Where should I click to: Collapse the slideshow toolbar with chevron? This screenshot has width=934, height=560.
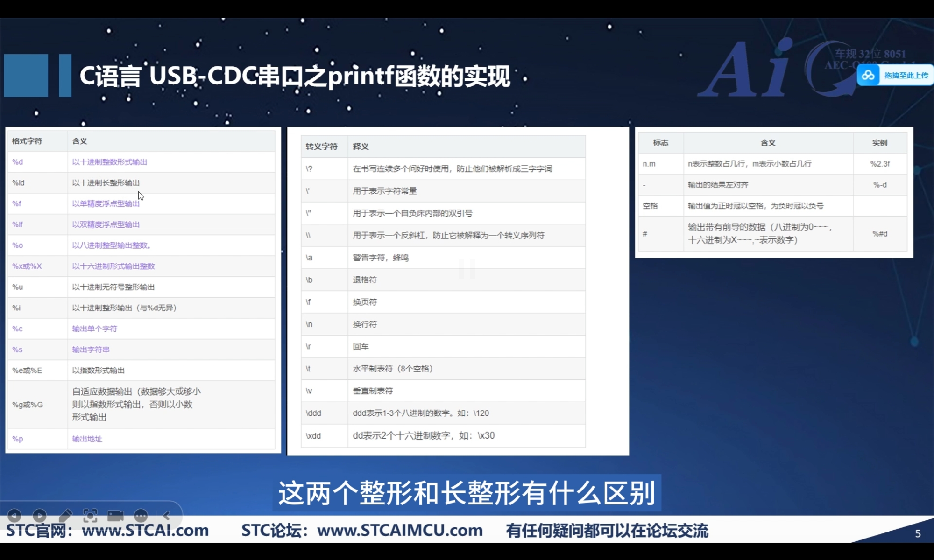[x=166, y=515]
